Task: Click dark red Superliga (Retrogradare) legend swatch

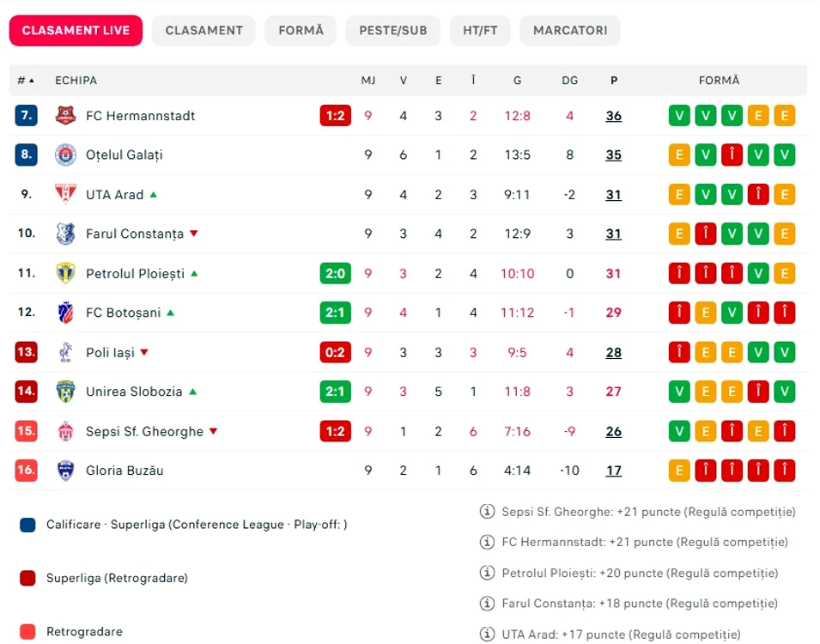Action: click(x=27, y=578)
